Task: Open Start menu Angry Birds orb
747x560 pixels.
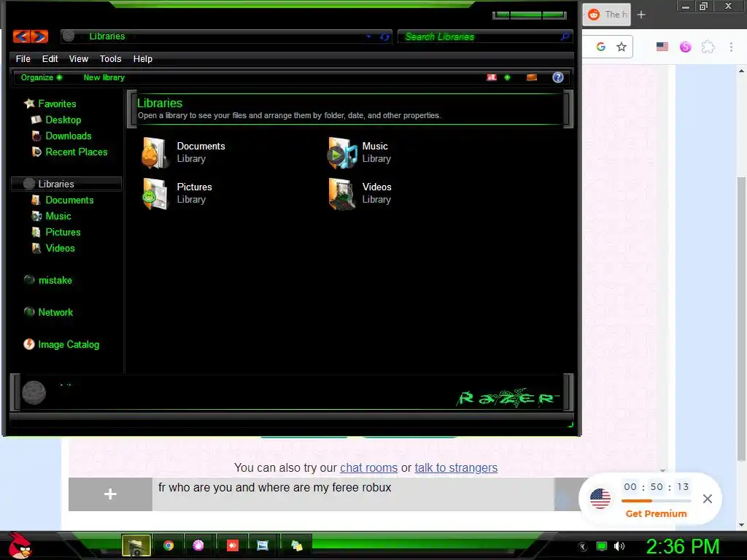Action: point(20,545)
